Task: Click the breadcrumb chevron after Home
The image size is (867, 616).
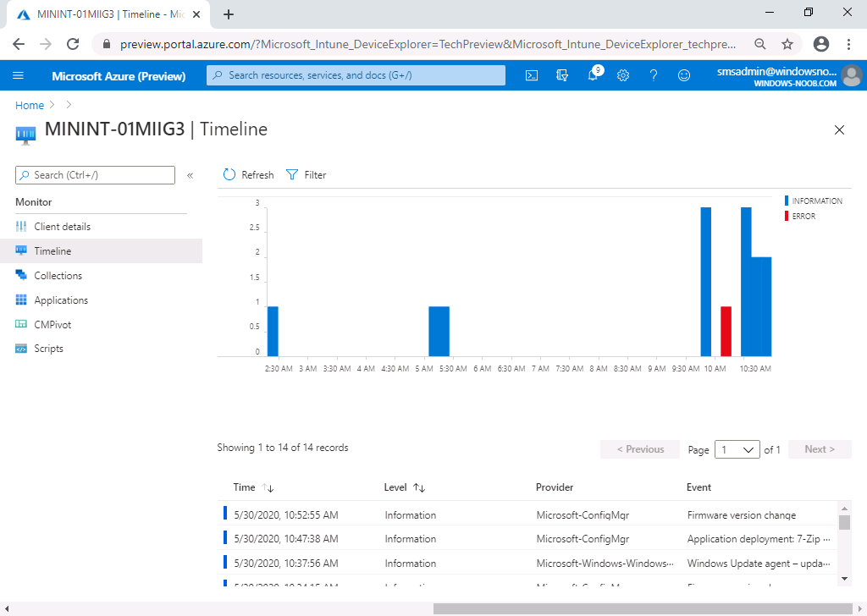Action: 52,104
